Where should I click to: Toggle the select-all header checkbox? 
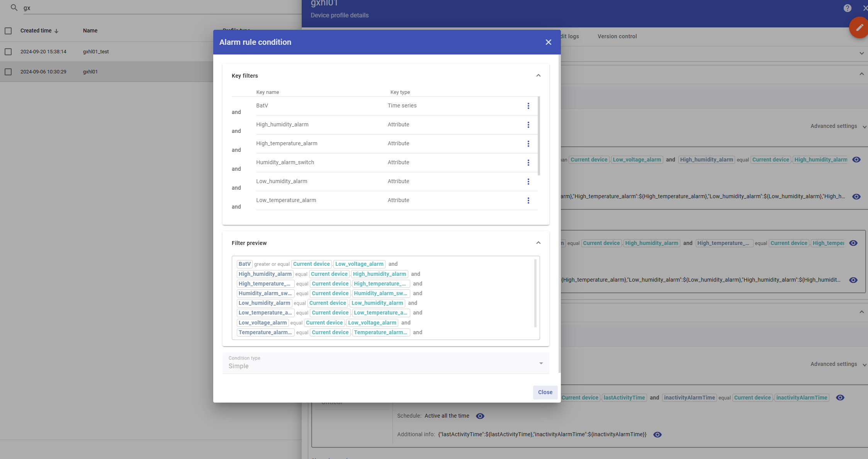click(8, 31)
